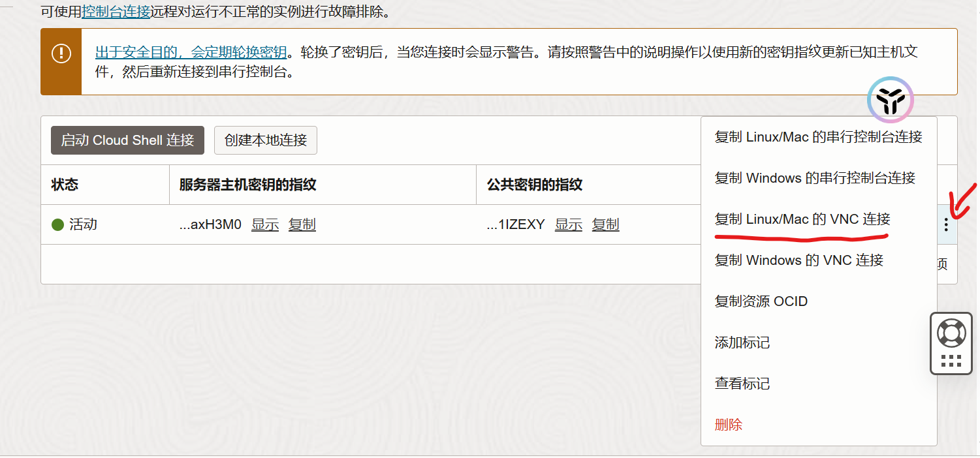Viewport: 980px width, 458px height.
Task: Click the grid dots handle below the lifebuoy
Action: point(951,361)
